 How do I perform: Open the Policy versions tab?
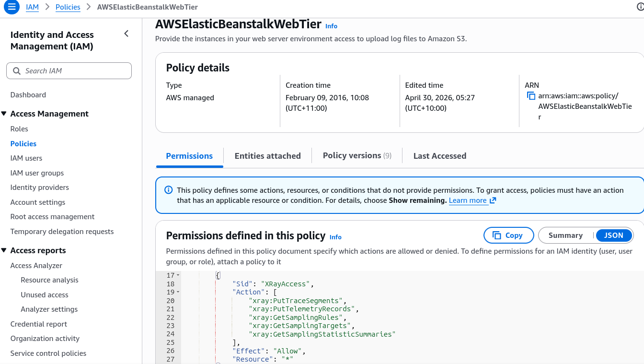pyautogui.click(x=357, y=156)
